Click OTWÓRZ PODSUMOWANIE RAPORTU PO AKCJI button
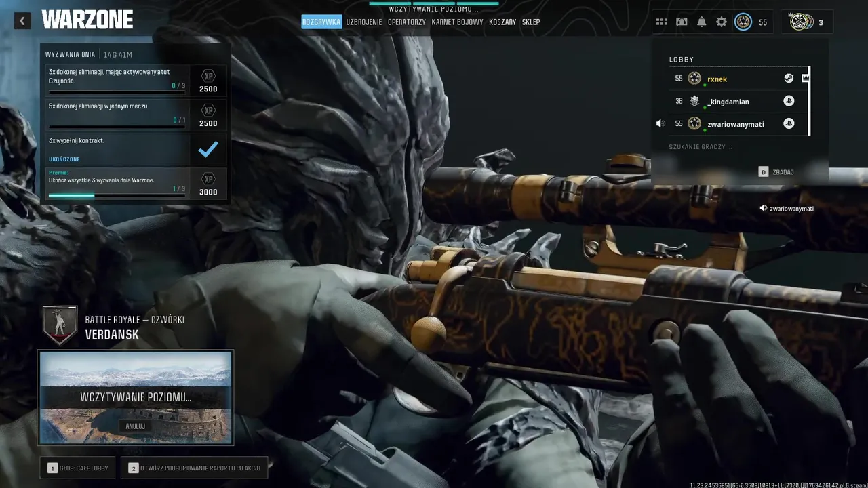 pyautogui.click(x=195, y=468)
